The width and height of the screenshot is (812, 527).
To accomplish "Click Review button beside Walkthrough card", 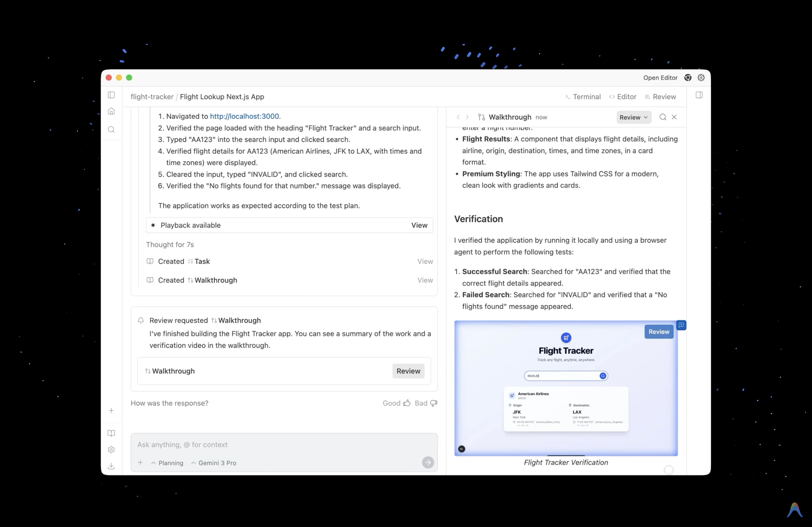I will point(408,371).
